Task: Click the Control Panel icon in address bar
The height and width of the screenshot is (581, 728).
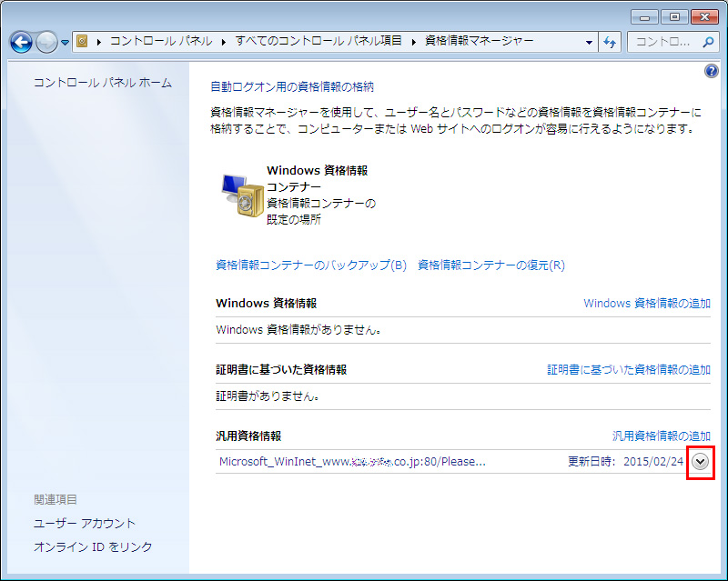Action: pos(81,41)
